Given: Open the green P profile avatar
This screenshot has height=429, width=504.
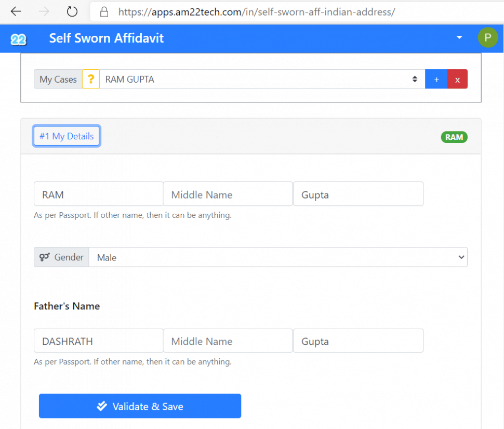Looking at the screenshot, I should coord(487,37).
